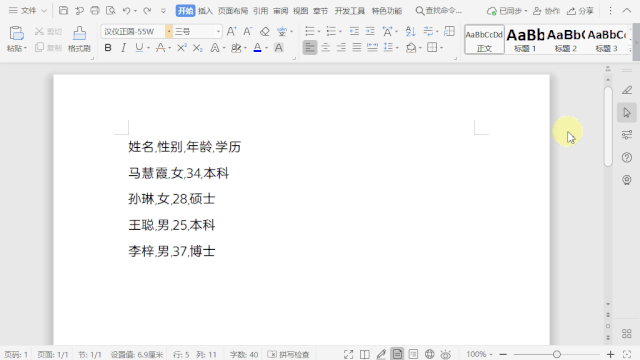Expand the font name dropdown

pos(169,31)
